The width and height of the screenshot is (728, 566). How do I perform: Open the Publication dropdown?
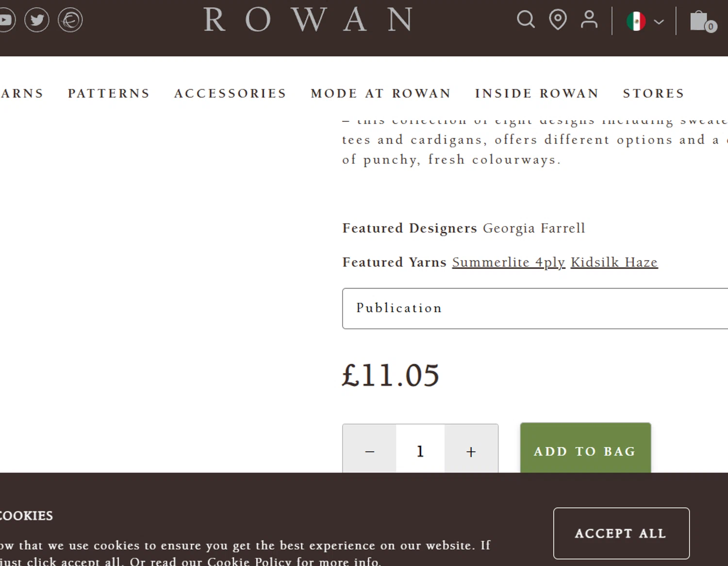(x=535, y=308)
